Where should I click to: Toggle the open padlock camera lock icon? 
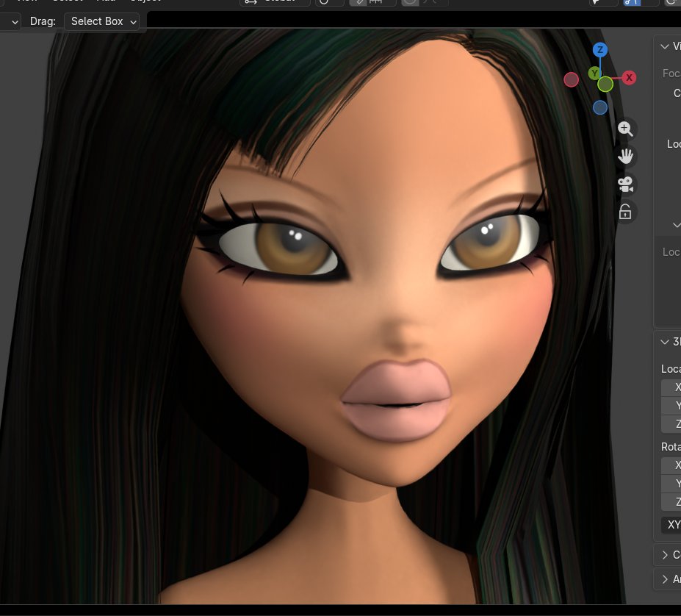625,212
